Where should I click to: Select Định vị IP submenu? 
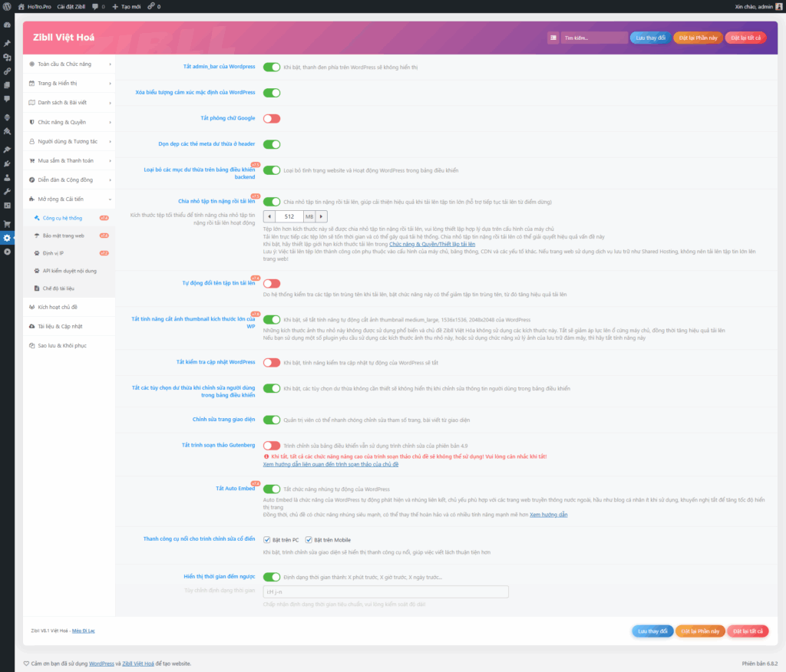(x=69, y=253)
